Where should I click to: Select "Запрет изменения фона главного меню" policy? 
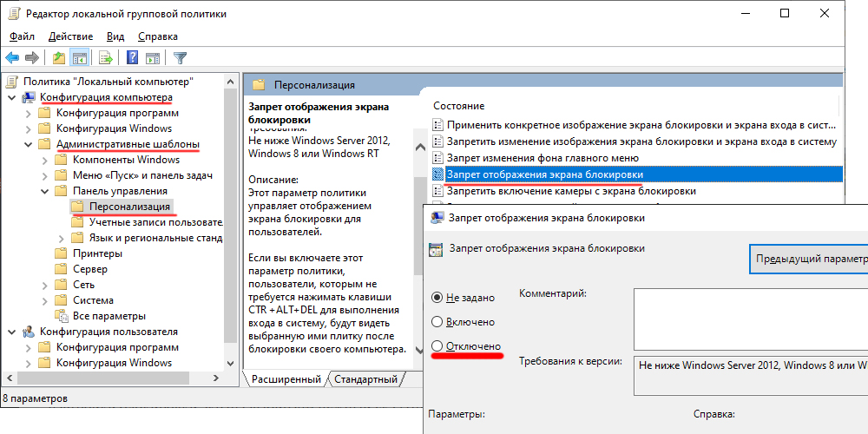click(x=542, y=158)
